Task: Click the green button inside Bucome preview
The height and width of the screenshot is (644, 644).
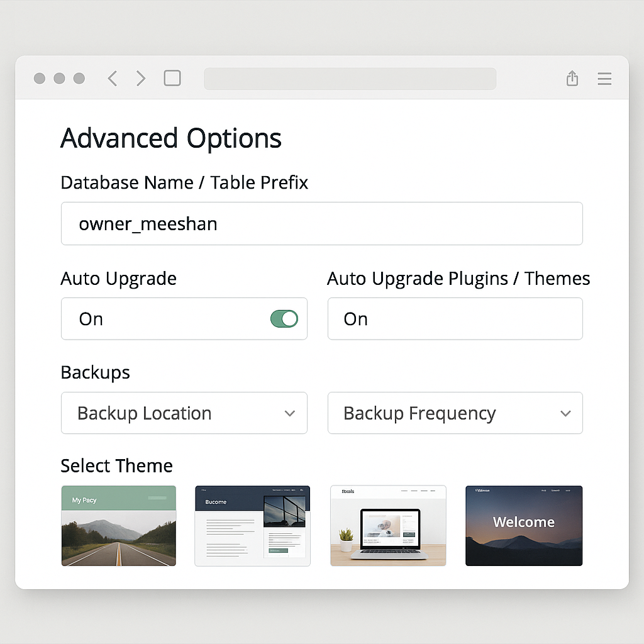Action: (277, 550)
